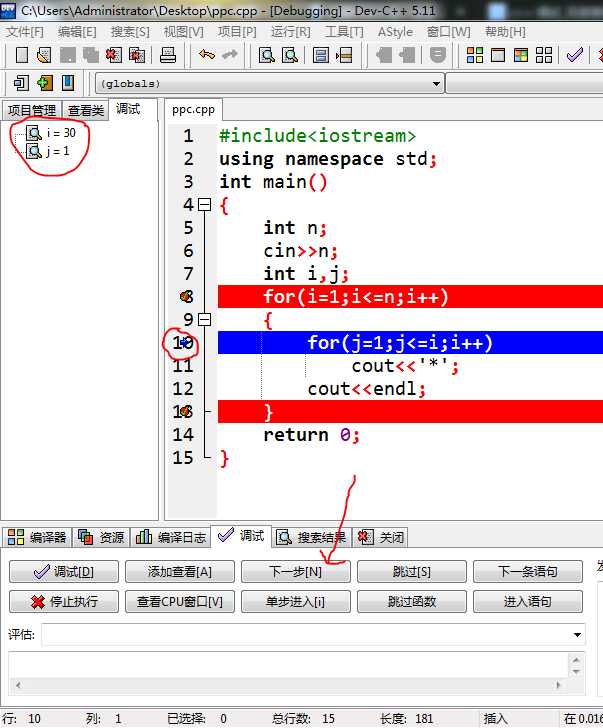Click the 进入语句 button
Viewport: 603px width, 728px height.
(528, 602)
